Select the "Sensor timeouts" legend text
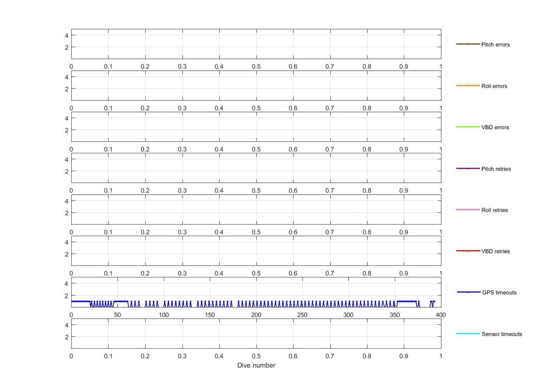The image size is (548, 392). click(x=502, y=334)
